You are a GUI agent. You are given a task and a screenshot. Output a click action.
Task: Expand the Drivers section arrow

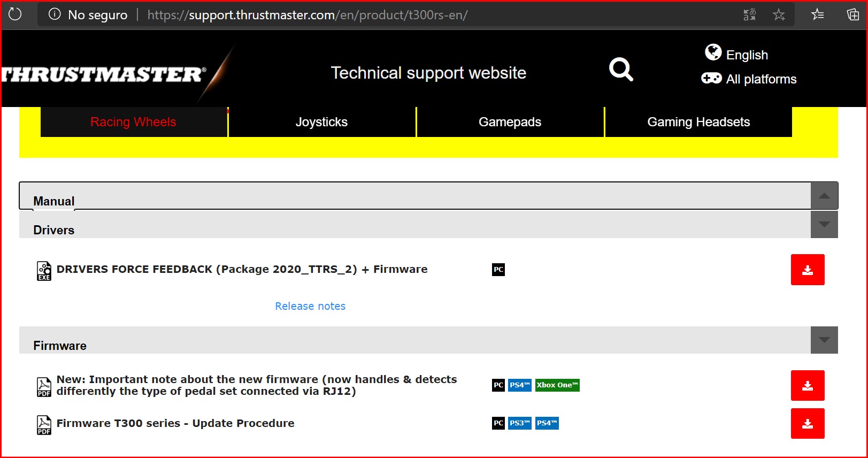824,224
